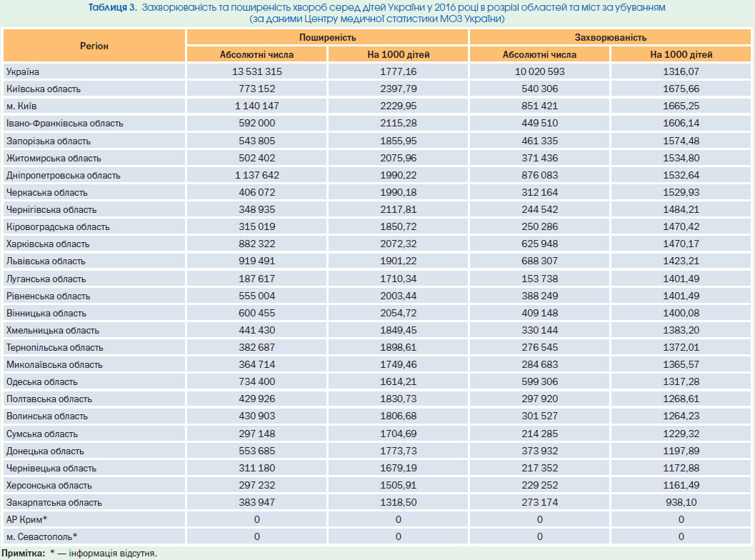Click the "Чернігівська область" row label
This screenshot has width=755, height=560.
(51, 210)
